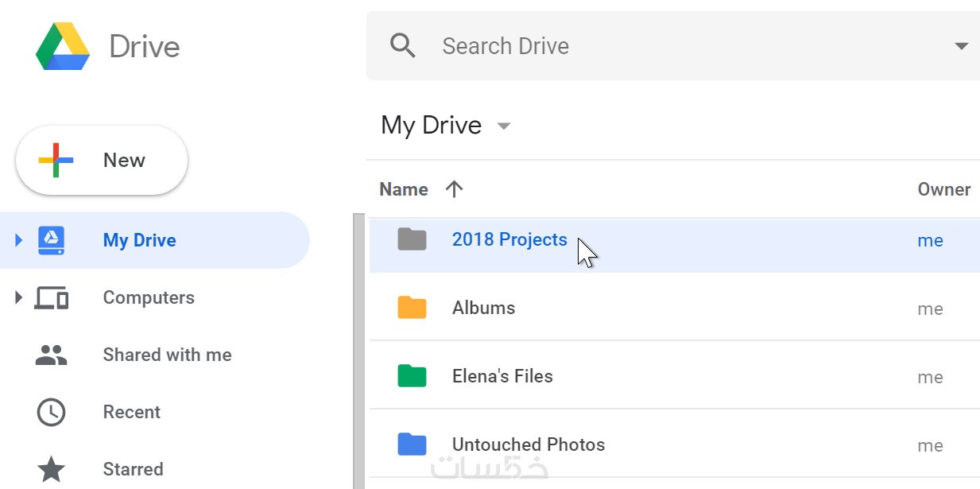The height and width of the screenshot is (489, 980).
Task: Click the green Elena's Files folder icon
Action: pyautogui.click(x=412, y=376)
